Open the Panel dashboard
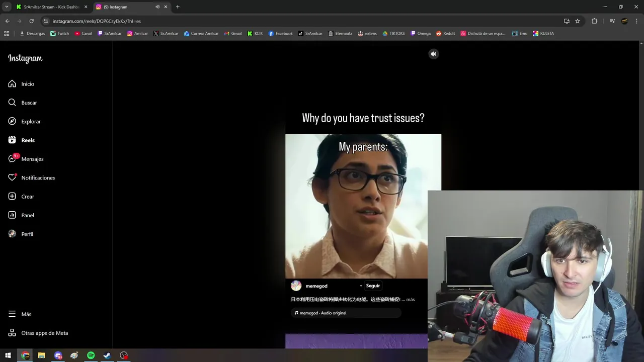The width and height of the screenshot is (644, 362). click(x=21, y=215)
